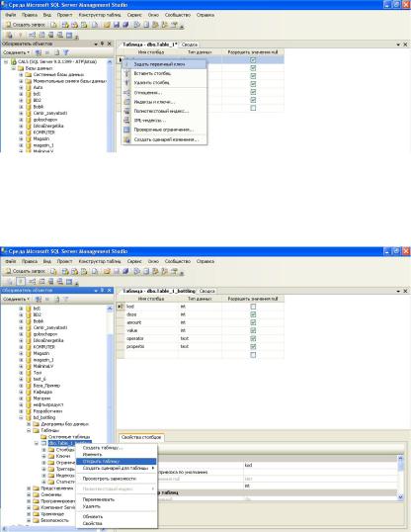
Task: Click Relationships toolbar icon in the Table_1_bottling window
Action: click(x=32, y=282)
